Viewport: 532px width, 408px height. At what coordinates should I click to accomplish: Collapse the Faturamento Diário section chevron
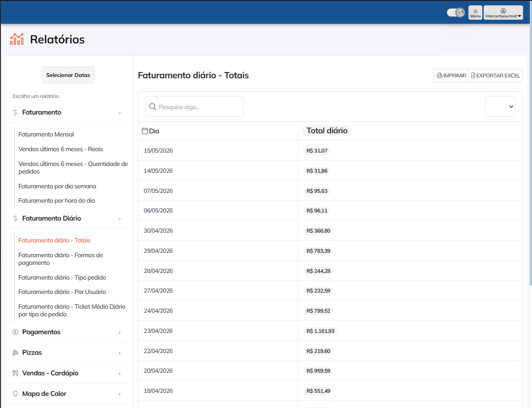point(119,219)
